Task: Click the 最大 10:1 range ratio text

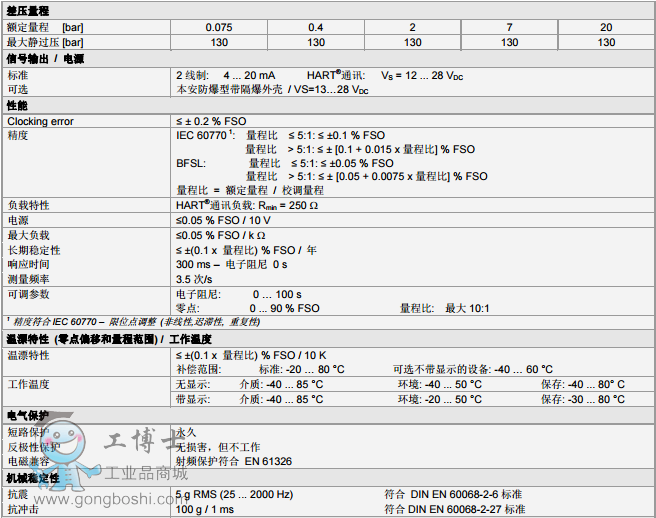Action: pos(469,308)
